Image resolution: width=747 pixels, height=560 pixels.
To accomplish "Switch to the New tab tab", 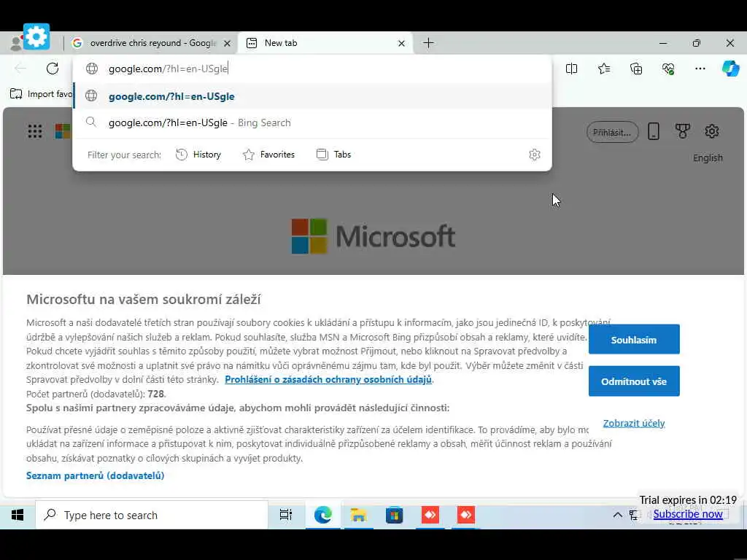I will 325,43.
